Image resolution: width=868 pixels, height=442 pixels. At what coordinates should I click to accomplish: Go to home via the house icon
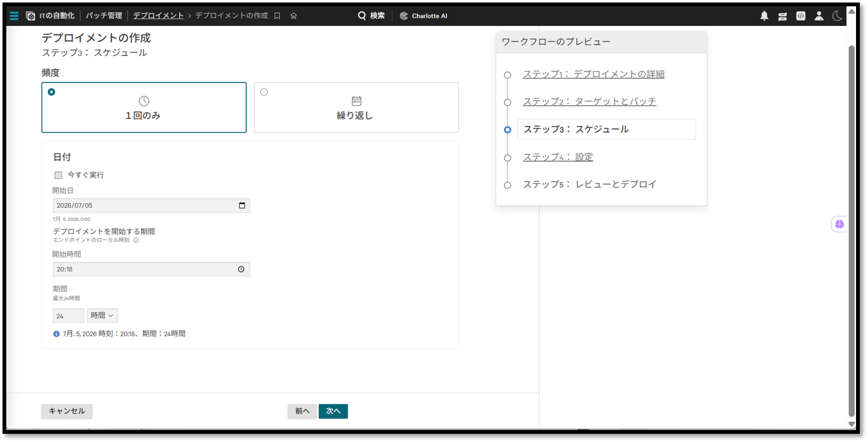(294, 16)
